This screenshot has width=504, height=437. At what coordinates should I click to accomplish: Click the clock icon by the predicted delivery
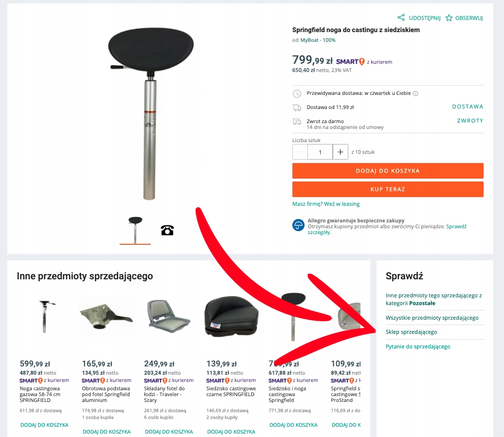pos(297,93)
